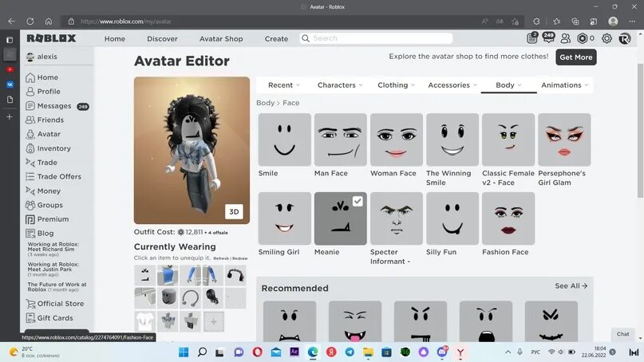Click Body in the breadcrumb
644x362 pixels.
point(265,103)
